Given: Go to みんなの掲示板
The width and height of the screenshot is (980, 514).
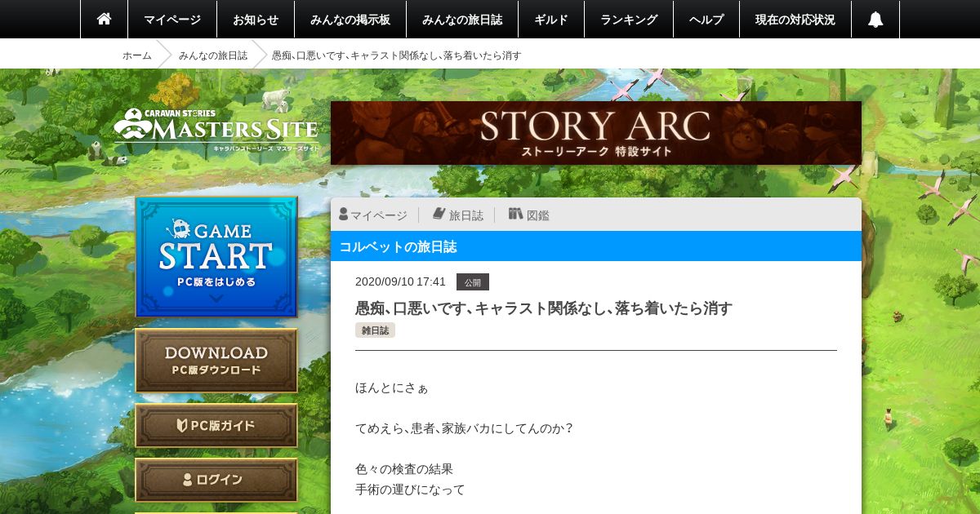Looking at the screenshot, I should click(350, 19).
